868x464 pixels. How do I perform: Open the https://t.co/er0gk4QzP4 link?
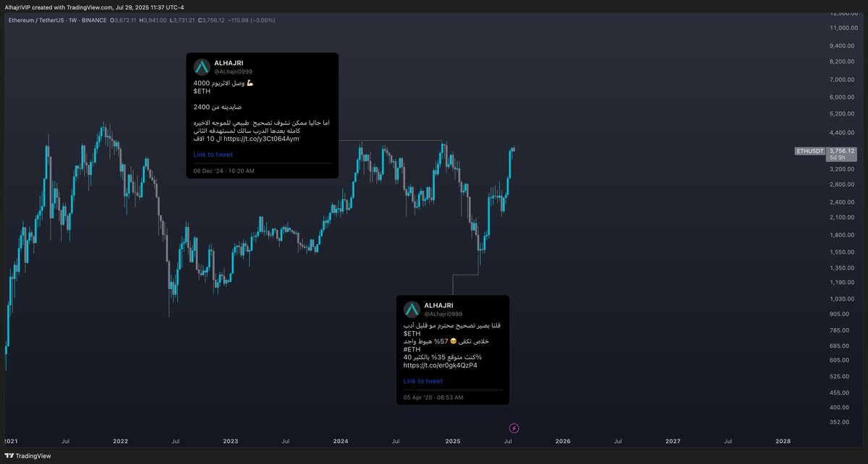coord(441,365)
